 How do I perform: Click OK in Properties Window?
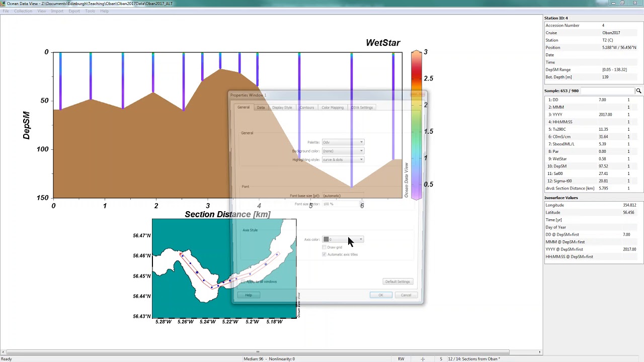click(381, 295)
